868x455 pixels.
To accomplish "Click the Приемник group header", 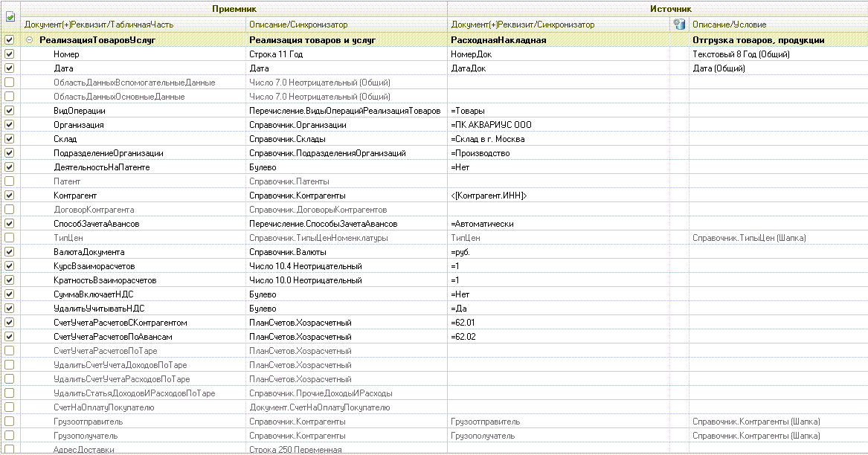I will (x=234, y=9).
